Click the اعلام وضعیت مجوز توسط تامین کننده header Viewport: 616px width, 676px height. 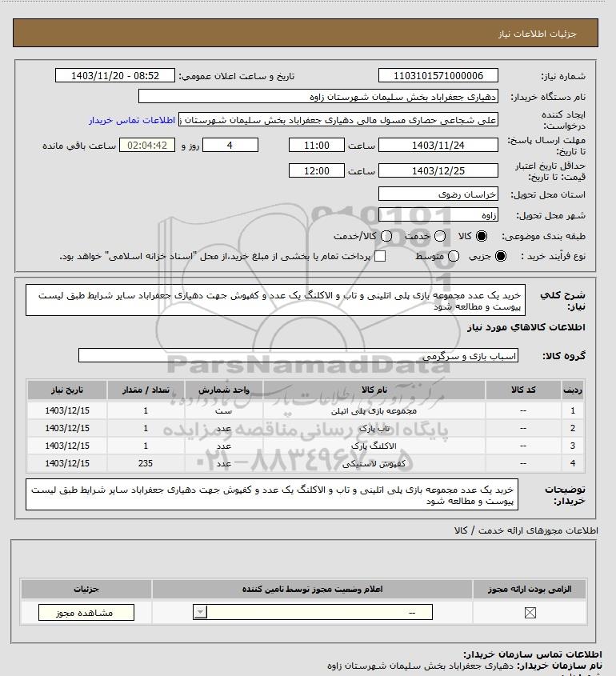coord(313,589)
